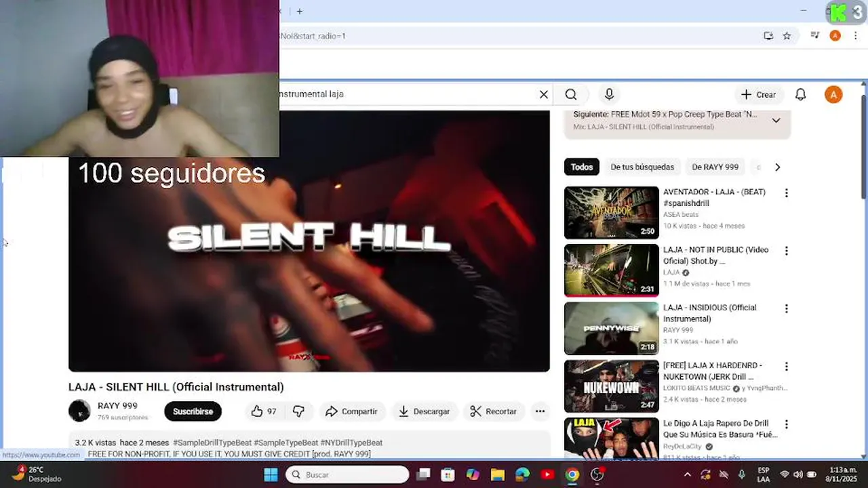Select the De tus búsquedas chip
This screenshot has width=868, height=488.
(x=642, y=167)
